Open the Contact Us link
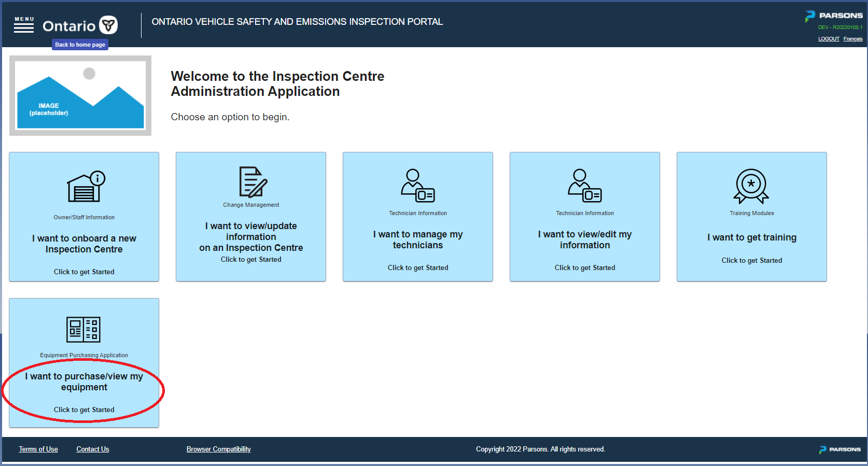The image size is (868, 466). tap(93, 449)
